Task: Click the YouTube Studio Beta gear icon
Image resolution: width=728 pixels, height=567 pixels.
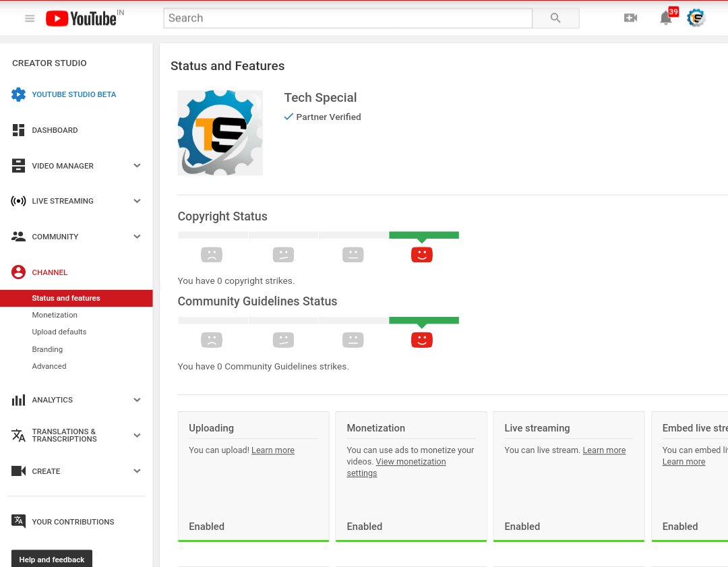Action: point(19,94)
